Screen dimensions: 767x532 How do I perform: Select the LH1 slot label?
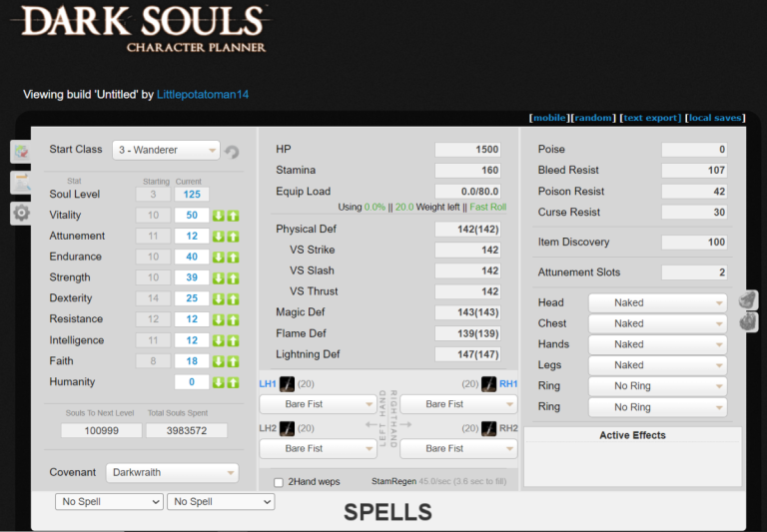[268, 384]
